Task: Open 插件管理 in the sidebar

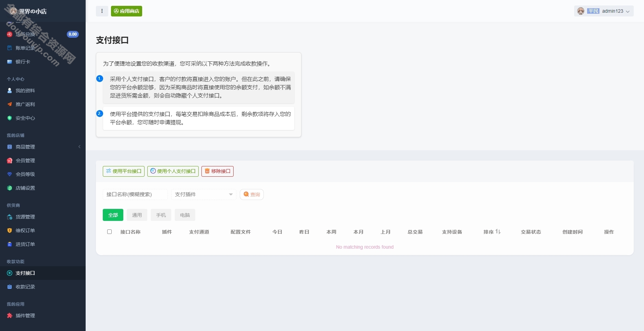Action: click(x=43, y=316)
